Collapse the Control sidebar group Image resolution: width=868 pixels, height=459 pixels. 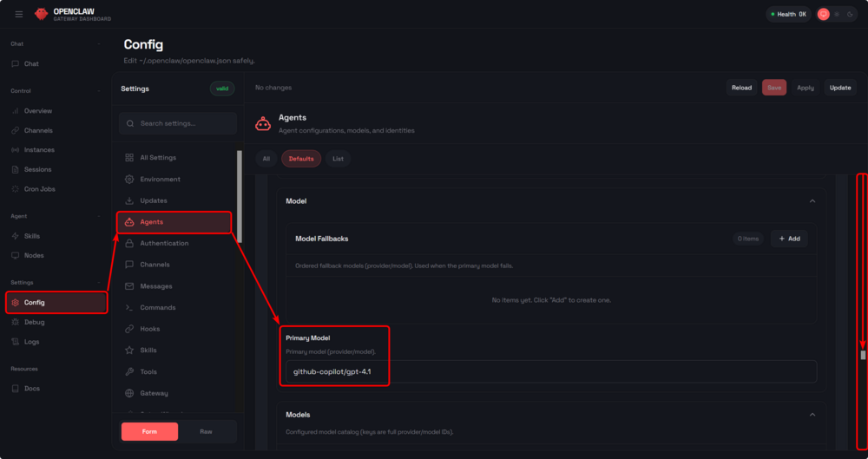click(99, 91)
